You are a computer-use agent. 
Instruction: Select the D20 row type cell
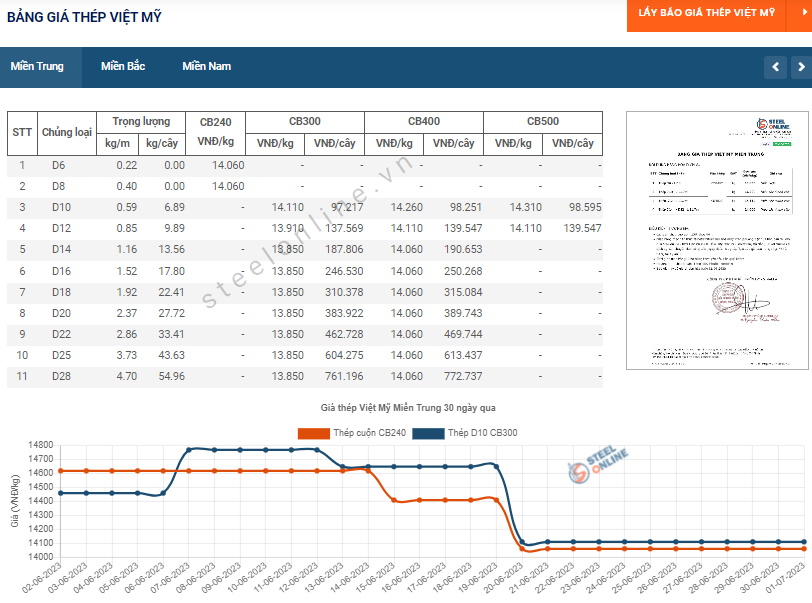coord(61,313)
